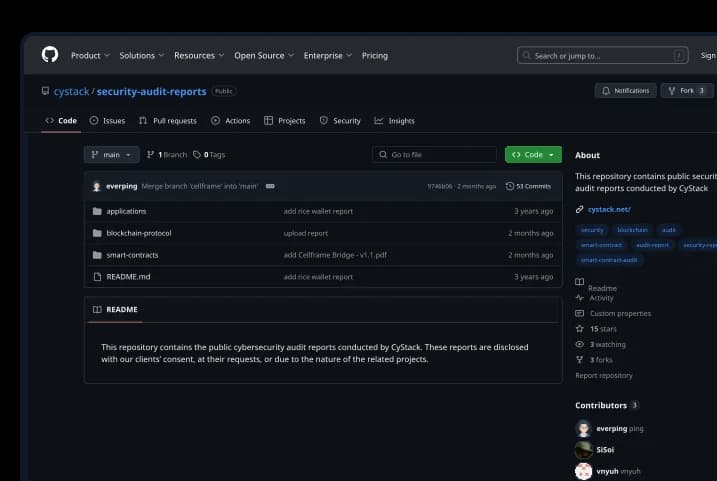Open contributor SiSoi's profile
Screen dimensions: 717x481
tap(605, 450)
